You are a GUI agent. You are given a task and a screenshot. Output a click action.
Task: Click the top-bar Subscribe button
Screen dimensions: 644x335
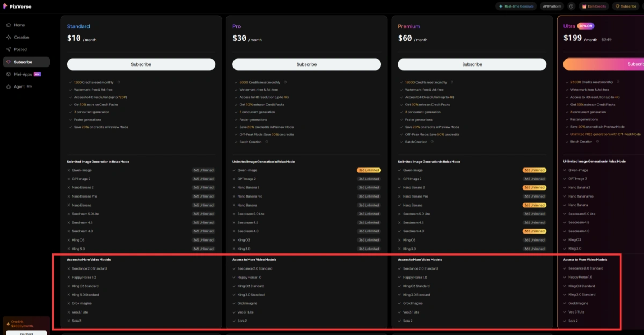point(626,6)
